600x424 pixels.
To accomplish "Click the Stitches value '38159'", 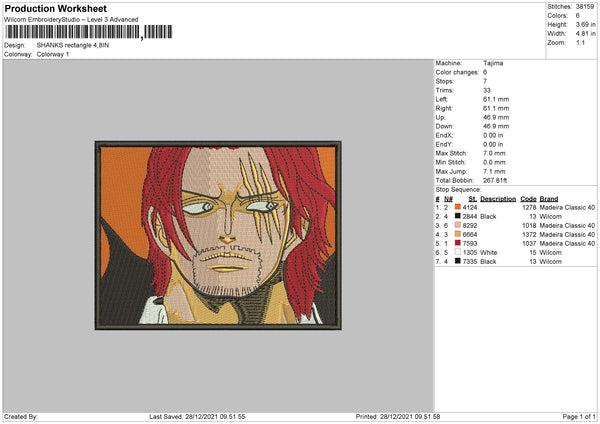I will [x=585, y=7].
